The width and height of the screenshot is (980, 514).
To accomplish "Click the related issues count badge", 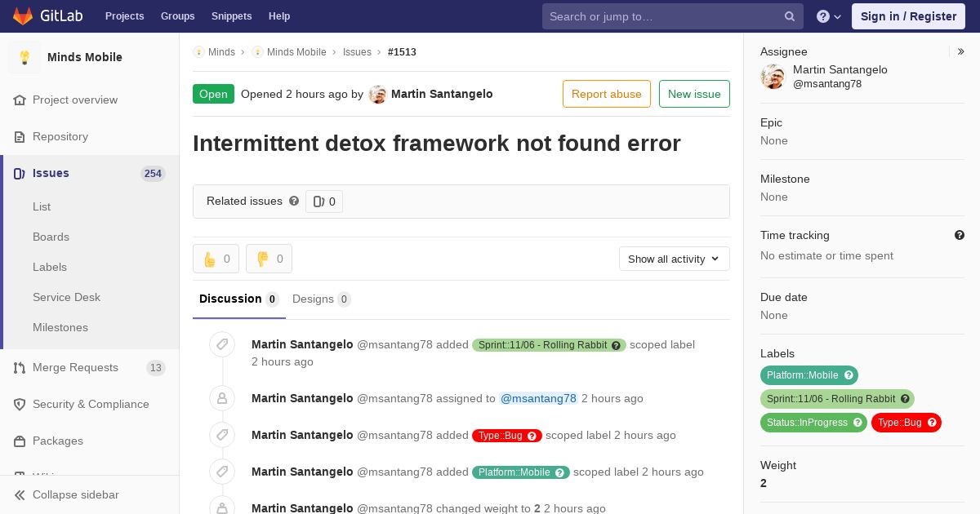I will (324, 202).
